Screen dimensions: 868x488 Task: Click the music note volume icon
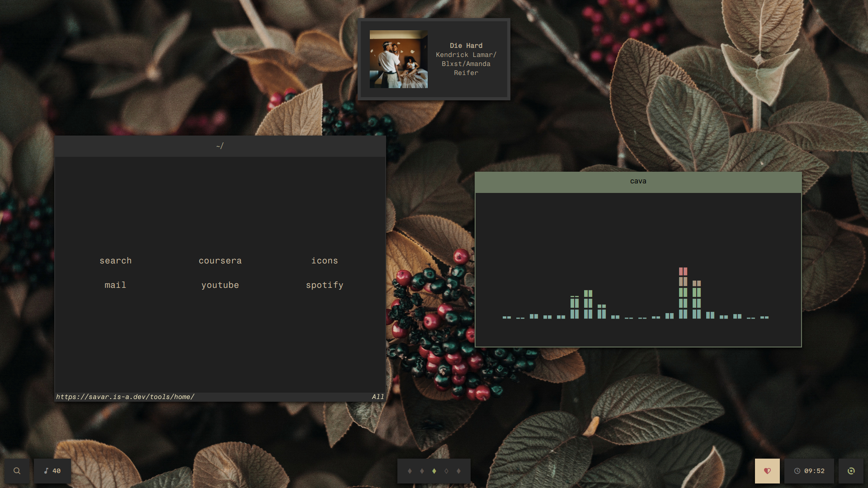pos(46,471)
